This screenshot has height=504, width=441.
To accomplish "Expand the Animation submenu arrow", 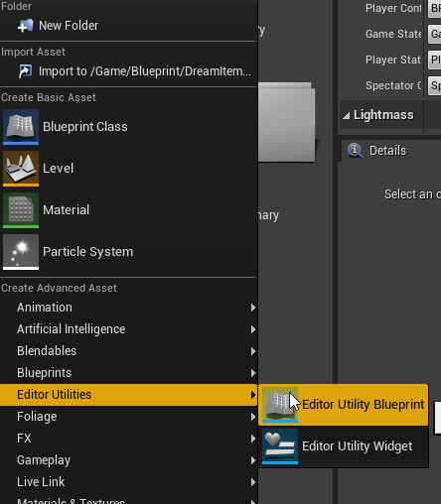I will 253,308.
